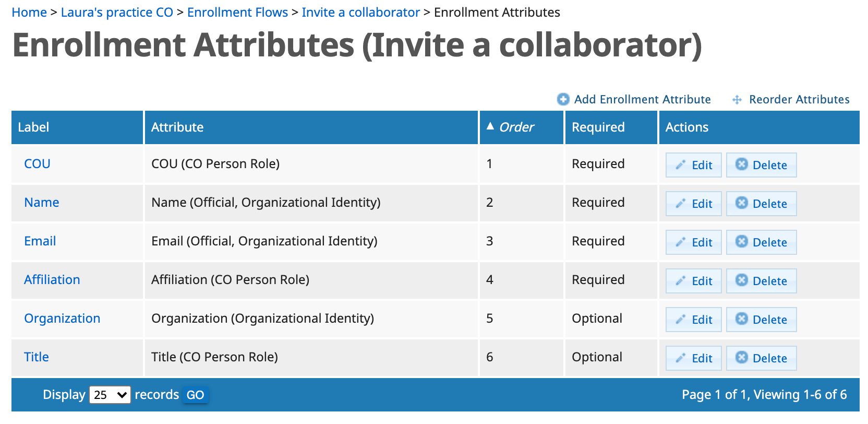Click the pencil icon in Email row
Viewport: 868px width, 424px height.
pyautogui.click(x=680, y=242)
